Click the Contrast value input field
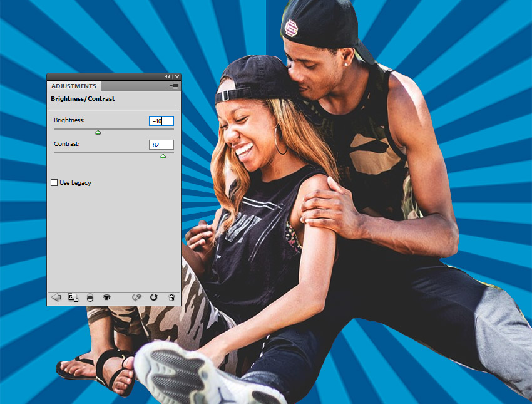Screen dimensions: 532x404 point(161,145)
